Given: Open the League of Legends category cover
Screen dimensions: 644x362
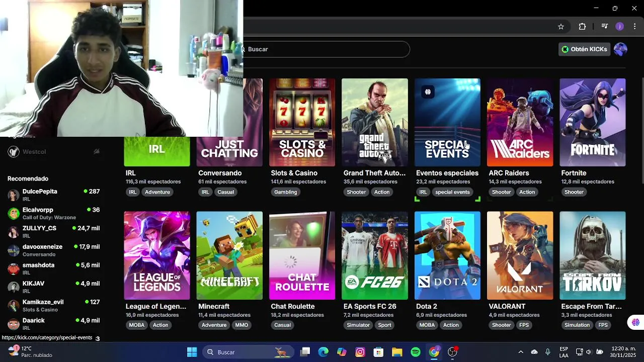Looking at the screenshot, I should point(157,255).
